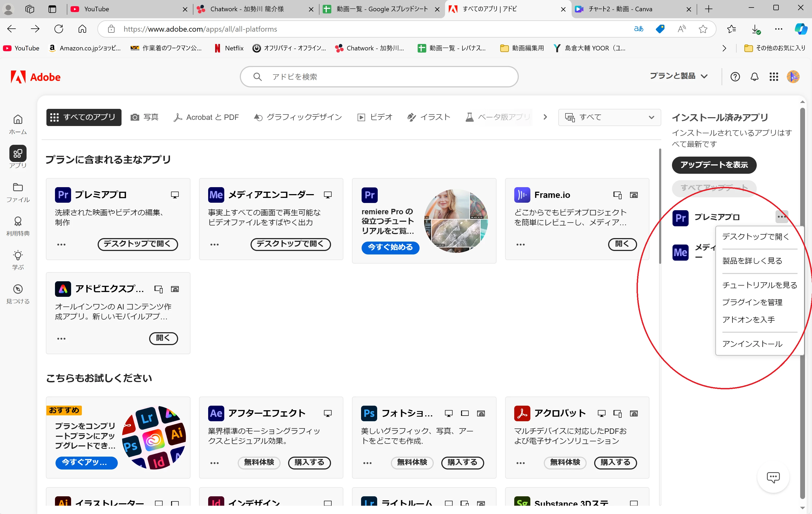Choose アンインストール from the context menu
The height and width of the screenshot is (514, 812).
[x=752, y=344]
